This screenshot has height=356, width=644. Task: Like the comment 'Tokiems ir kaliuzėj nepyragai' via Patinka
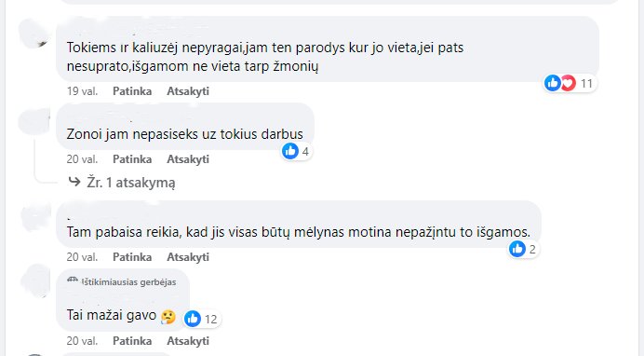click(x=132, y=90)
